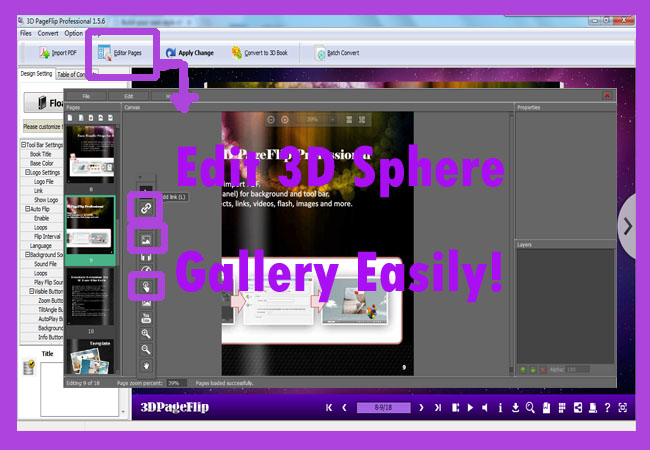Open the Editor Pages tool
This screenshot has height=450, width=650.
120,53
